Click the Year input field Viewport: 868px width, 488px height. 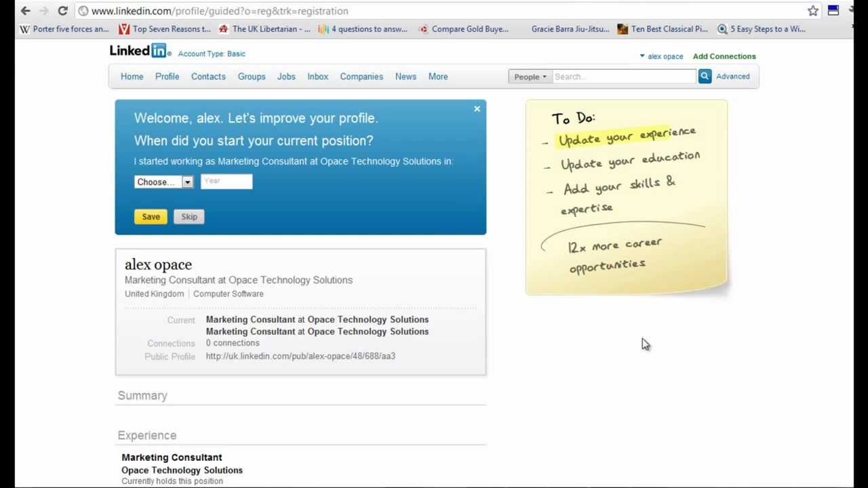(226, 181)
